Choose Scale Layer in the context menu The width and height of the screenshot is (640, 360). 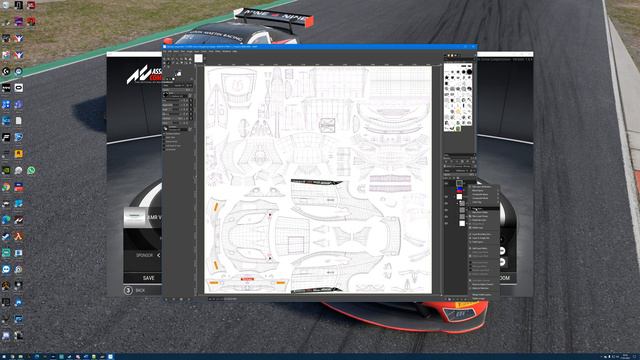tap(484, 242)
